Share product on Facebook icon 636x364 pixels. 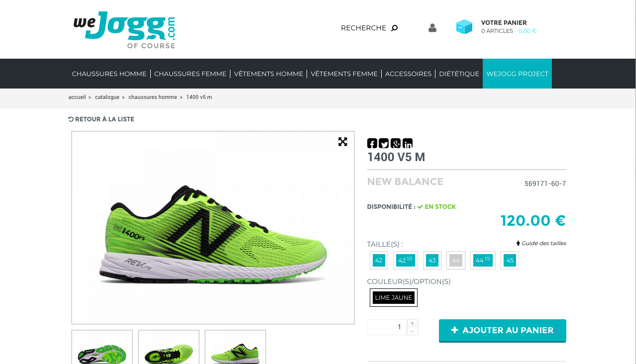point(372,143)
